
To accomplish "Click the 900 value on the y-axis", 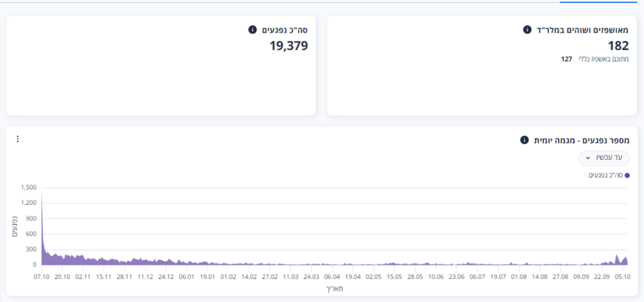I will [x=31, y=218].
